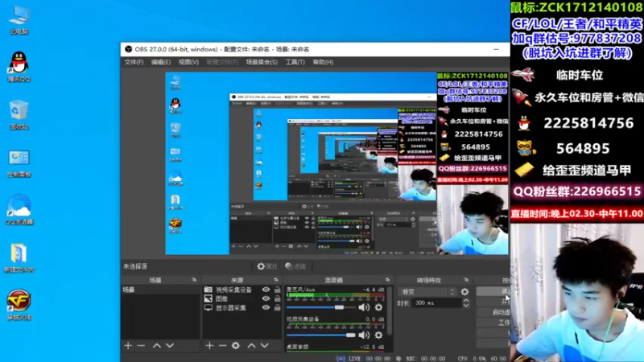Click the mixer panel vertical scrollbar

coord(390,310)
